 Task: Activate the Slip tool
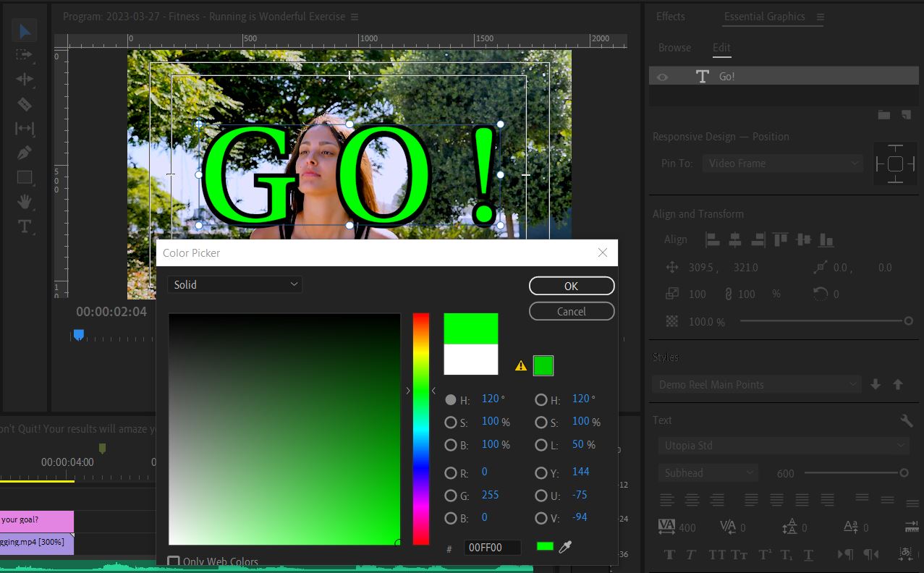point(25,129)
